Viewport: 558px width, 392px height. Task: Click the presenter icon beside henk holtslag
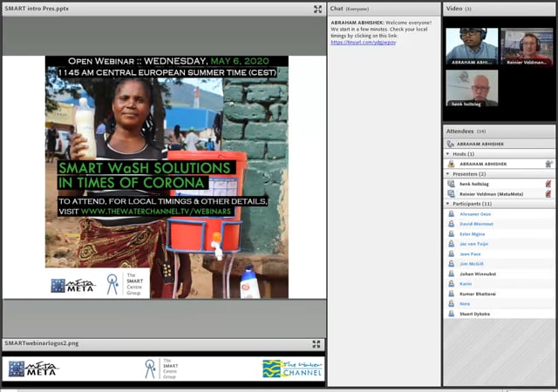click(452, 184)
